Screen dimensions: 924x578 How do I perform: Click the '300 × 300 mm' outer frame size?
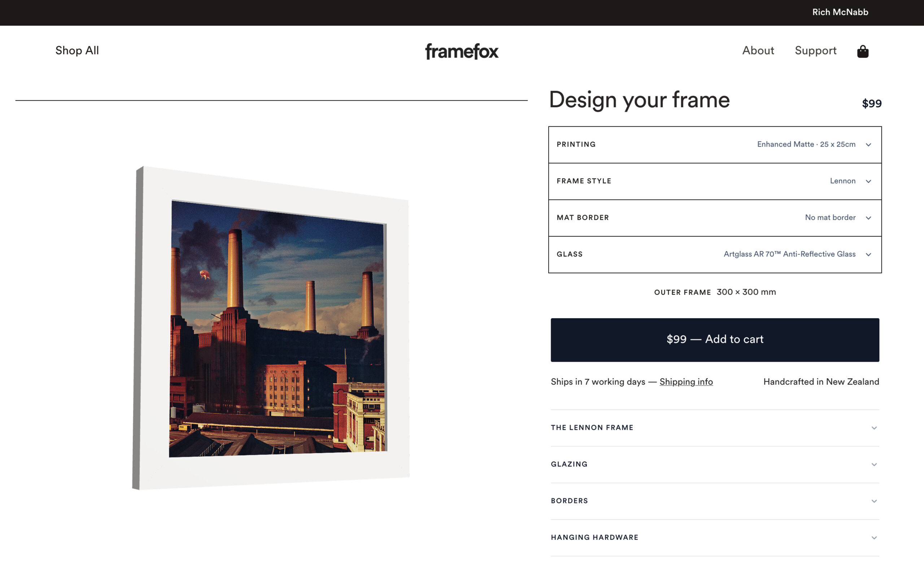tap(746, 293)
